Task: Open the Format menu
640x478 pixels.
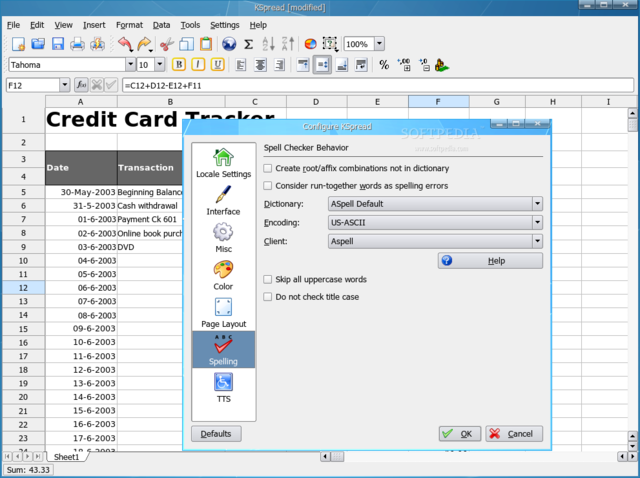Action: [x=129, y=25]
